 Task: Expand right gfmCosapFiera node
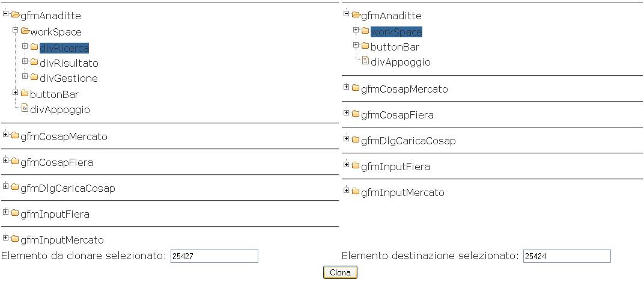(x=347, y=112)
